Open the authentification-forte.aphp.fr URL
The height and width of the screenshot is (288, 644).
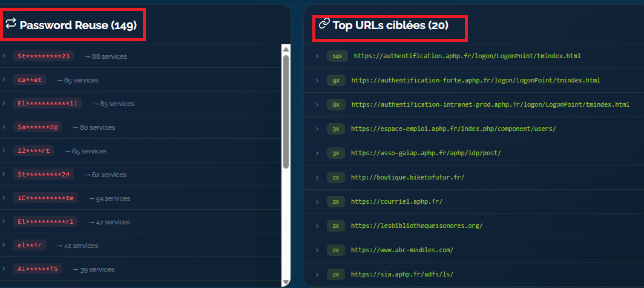point(476,80)
